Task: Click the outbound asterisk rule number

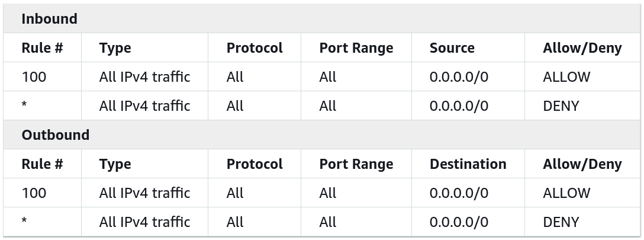Action: [24, 222]
